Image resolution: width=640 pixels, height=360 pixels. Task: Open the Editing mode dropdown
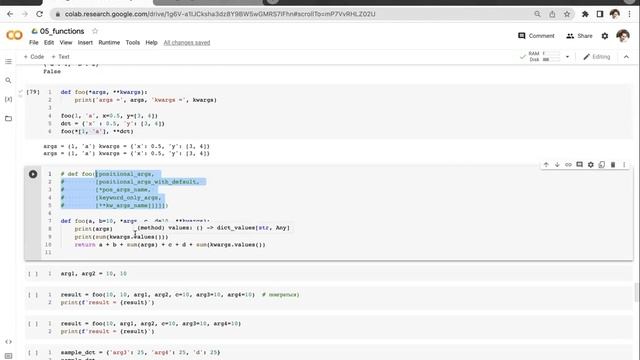(597, 57)
